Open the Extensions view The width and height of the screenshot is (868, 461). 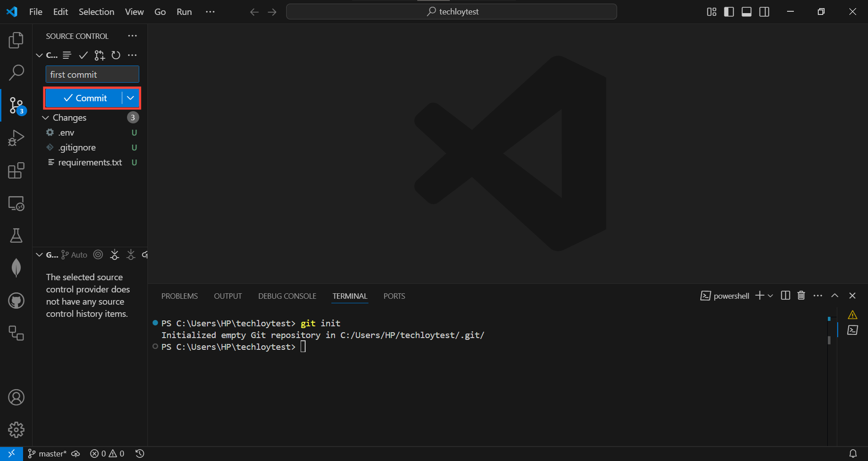pos(16,171)
